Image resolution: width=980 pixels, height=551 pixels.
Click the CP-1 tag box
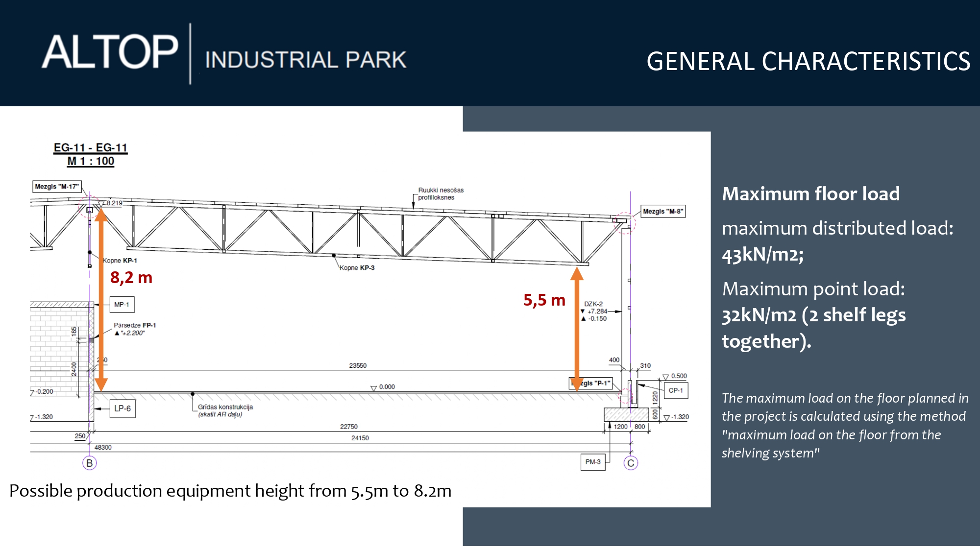click(x=676, y=390)
